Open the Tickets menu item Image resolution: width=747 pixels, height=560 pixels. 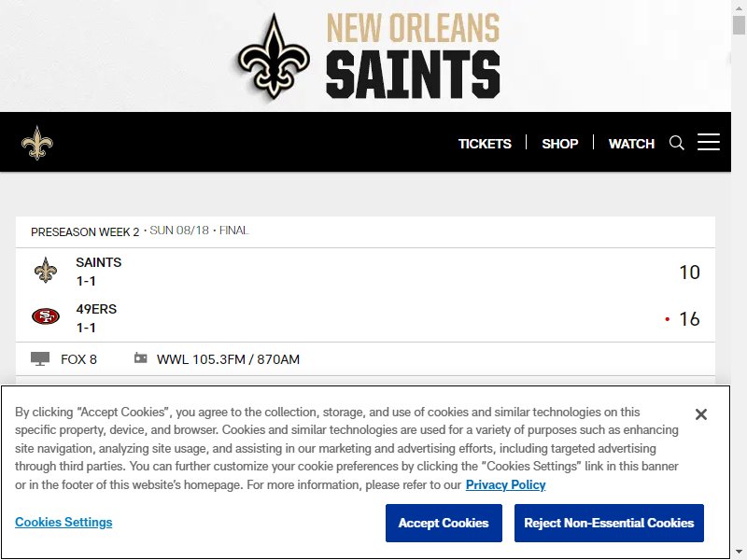pyautogui.click(x=485, y=144)
